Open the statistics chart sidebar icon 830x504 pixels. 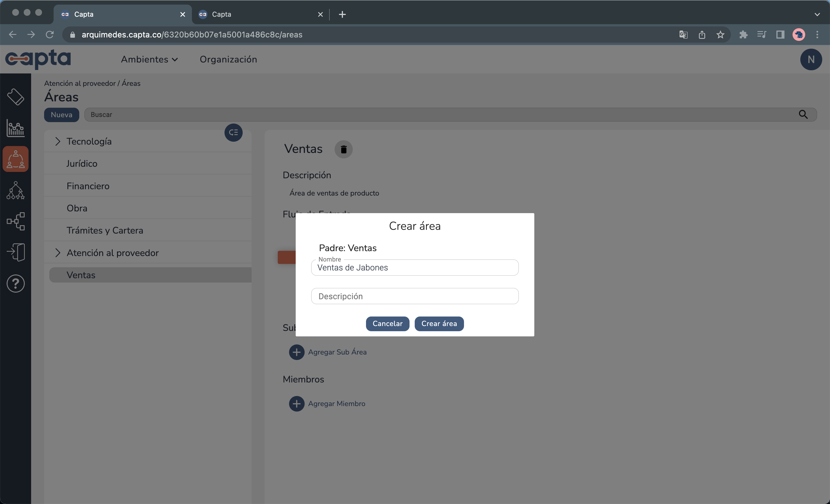pyautogui.click(x=16, y=128)
